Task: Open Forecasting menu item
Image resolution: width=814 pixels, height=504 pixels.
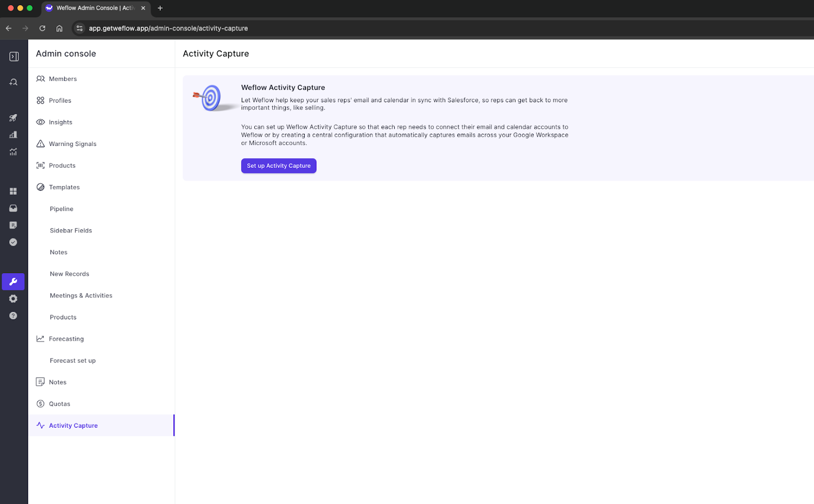Action: (x=101, y=339)
